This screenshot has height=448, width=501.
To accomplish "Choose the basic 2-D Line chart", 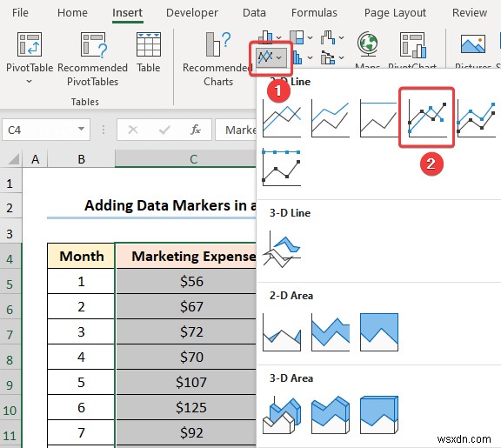I will pyautogui.click(x=282, y=118).
